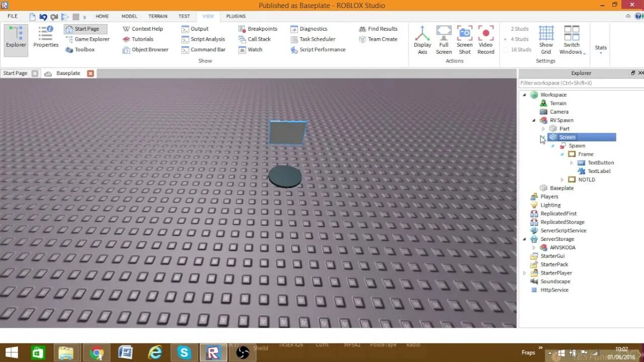Switch to the PLUGINS ribbon tab
This screenshot has height=362, width=644.
(236, 16)
